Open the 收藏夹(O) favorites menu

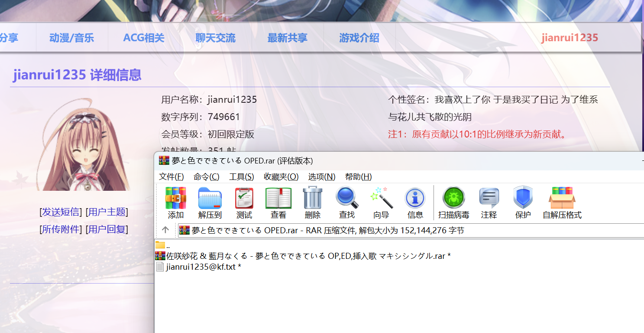(x=281, y=177)
